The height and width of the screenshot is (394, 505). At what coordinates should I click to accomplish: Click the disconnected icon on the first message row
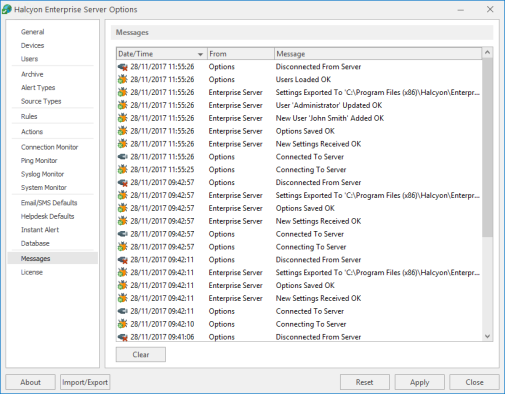click(123, 67)
